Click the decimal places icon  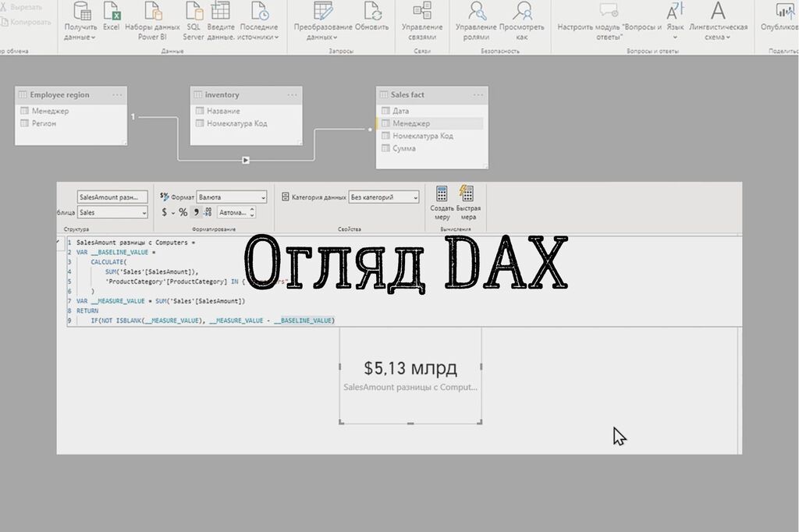(x=208, y=212)
